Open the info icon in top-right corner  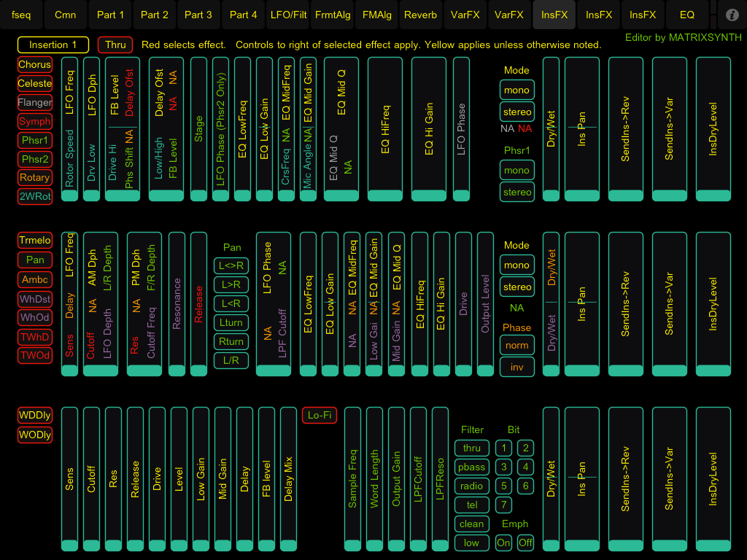732,15
